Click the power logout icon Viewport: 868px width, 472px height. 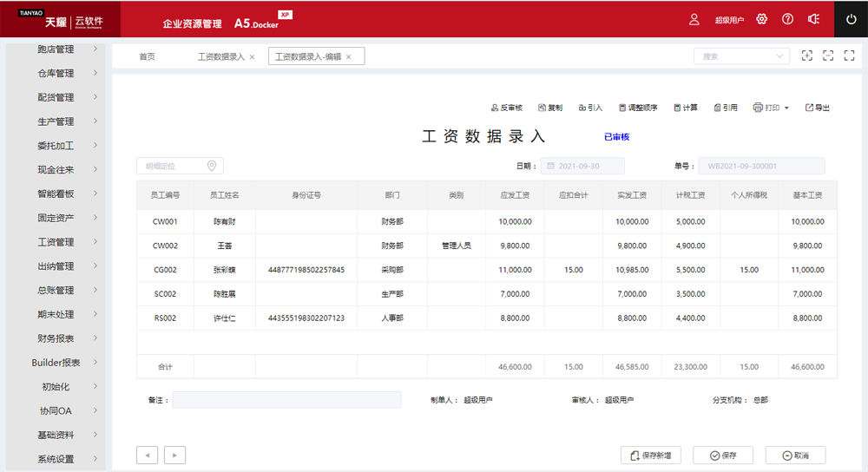point(851,19)
